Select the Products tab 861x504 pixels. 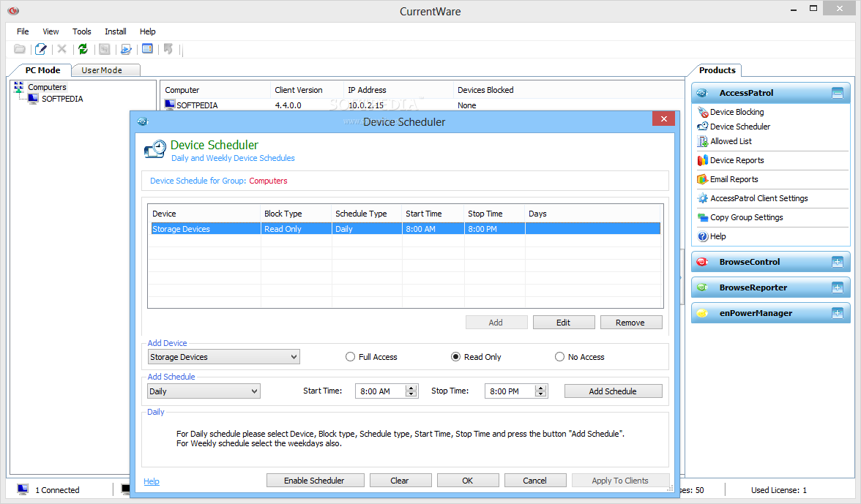pos(717,70)
